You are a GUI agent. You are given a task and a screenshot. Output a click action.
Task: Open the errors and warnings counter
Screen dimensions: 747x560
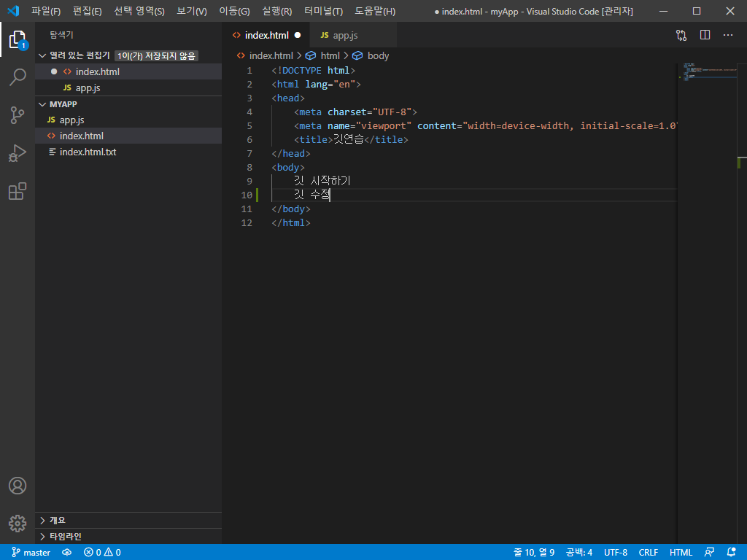click(x=102, y=553)
